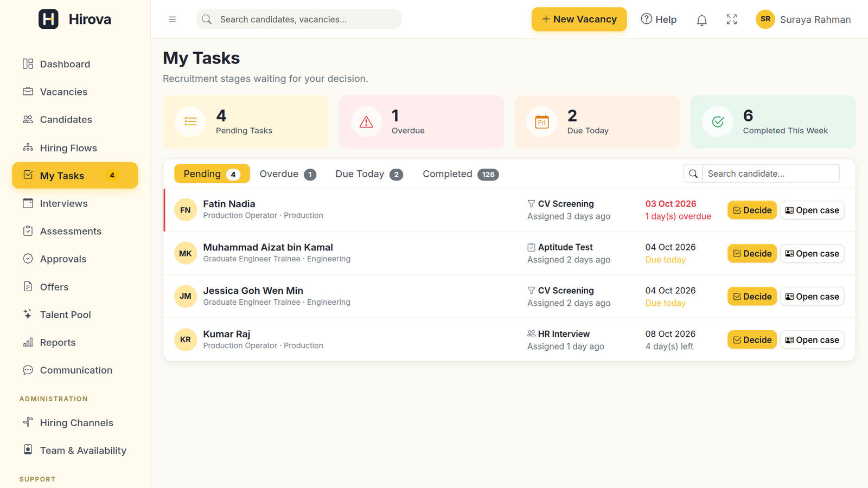Select Jessica Goh's JM avatar
868x488 pixels.
click(x=186, y=296)
